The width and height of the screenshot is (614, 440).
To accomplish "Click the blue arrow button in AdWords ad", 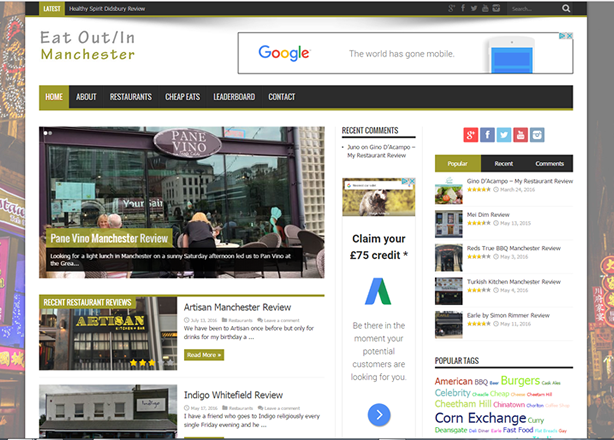I will [x=379, y=415].
